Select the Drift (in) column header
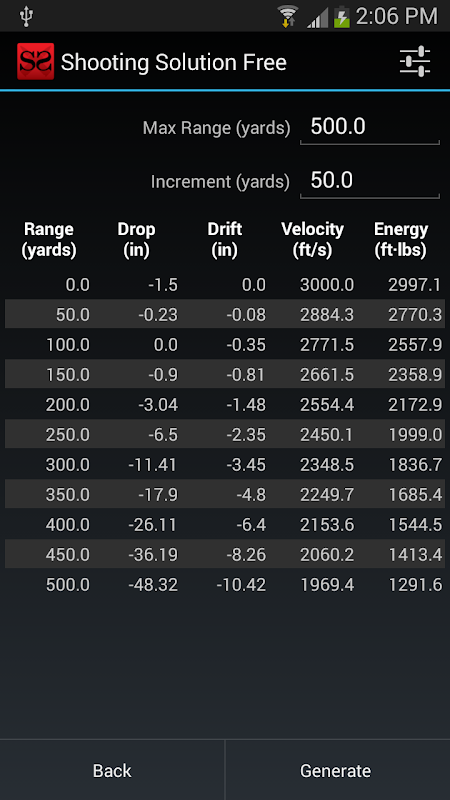The height and width of the screenshot is (800, 450). point(224,240)
